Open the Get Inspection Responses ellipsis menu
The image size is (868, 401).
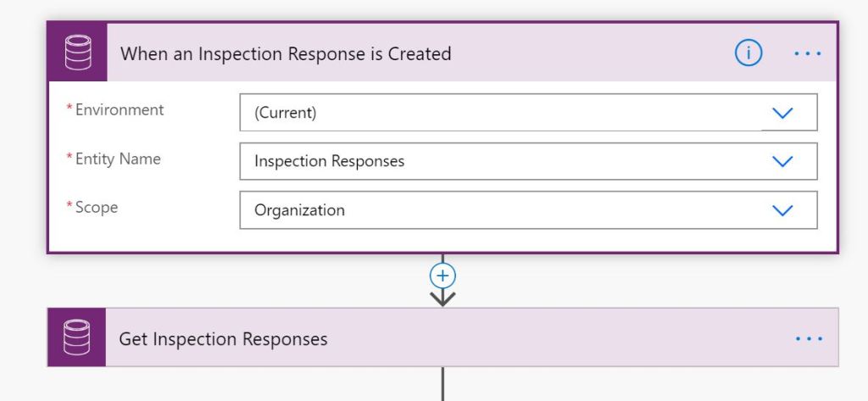pos(809,338)
